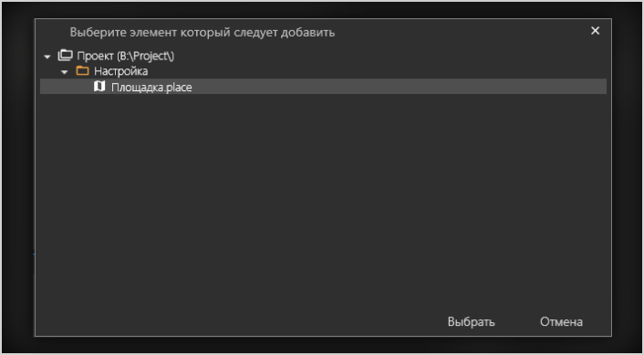Click the orange folder icon of Настройка
The width and height of the screenshot is (644, 355).
(x=83, y=71)
